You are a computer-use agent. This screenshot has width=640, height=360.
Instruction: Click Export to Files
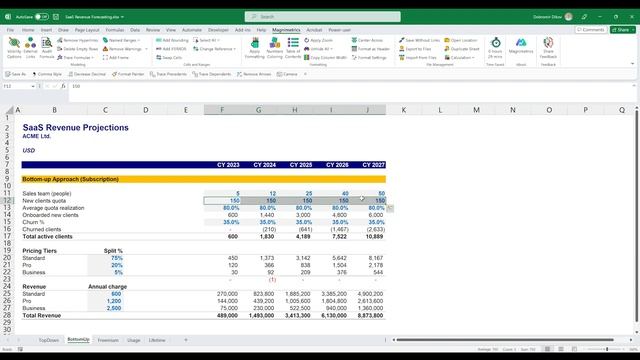click(x=415, y=49)
